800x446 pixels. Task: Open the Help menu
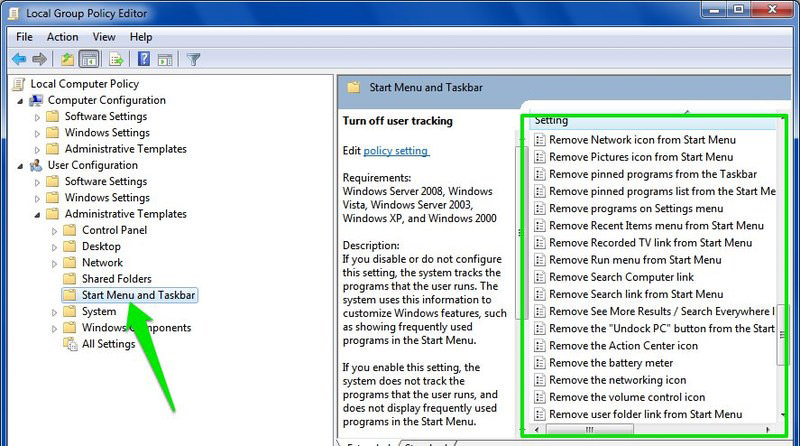pyautogui.click(x=141, y=37)
